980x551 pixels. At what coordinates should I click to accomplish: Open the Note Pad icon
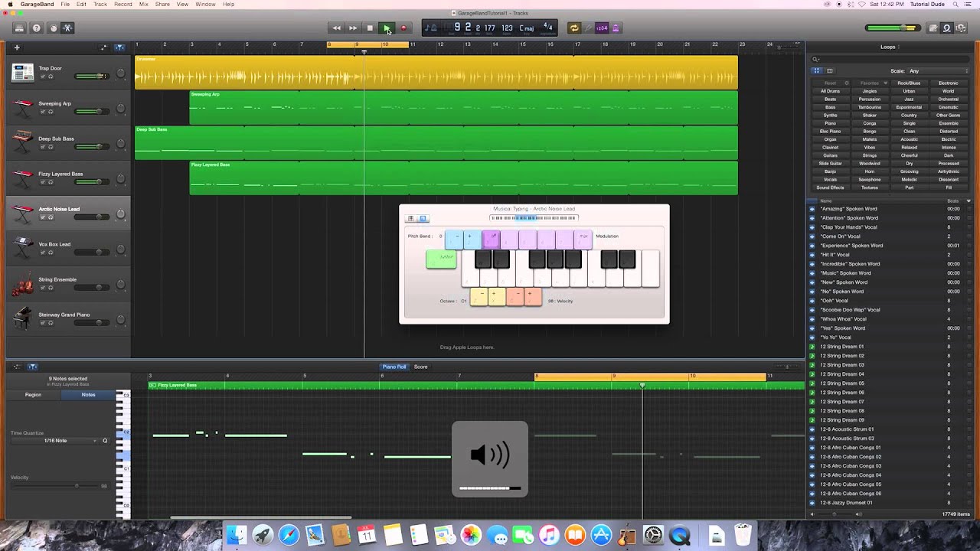(933, 28)
